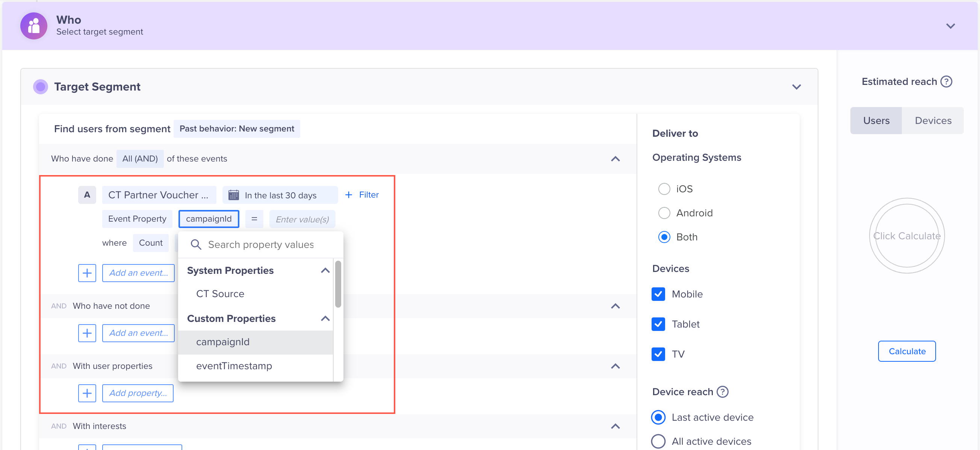Open the Event Property type dropdown

coord(137,219)
